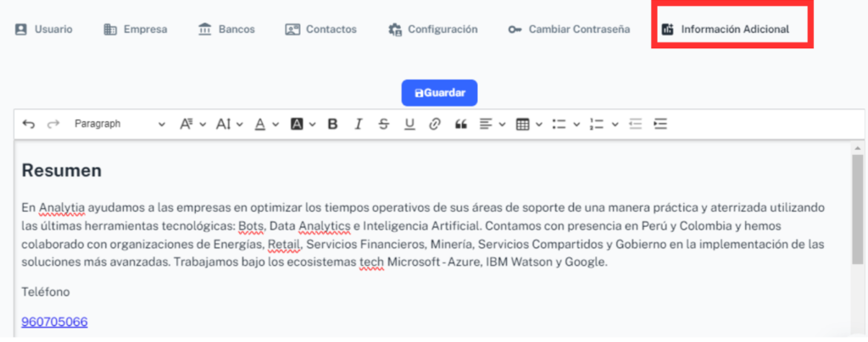
Task: Open the font family dropdown
Action: [192, 124]
